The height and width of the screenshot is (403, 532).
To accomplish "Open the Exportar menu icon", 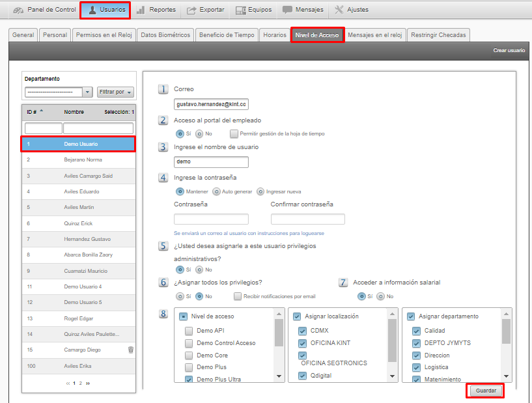I will (191, 10).
